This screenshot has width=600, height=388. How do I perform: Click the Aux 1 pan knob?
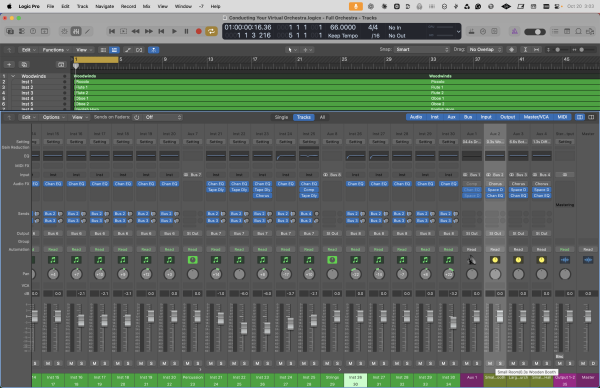471,274
